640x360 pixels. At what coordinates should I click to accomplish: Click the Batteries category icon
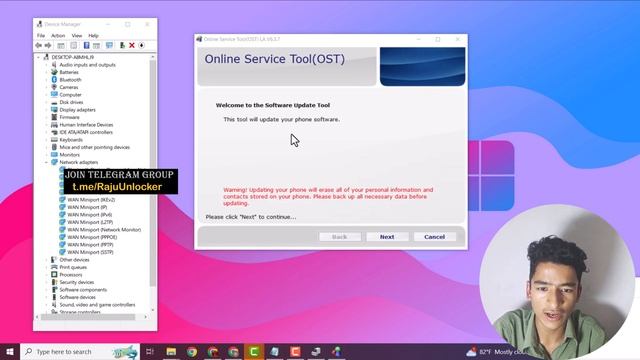54,72
